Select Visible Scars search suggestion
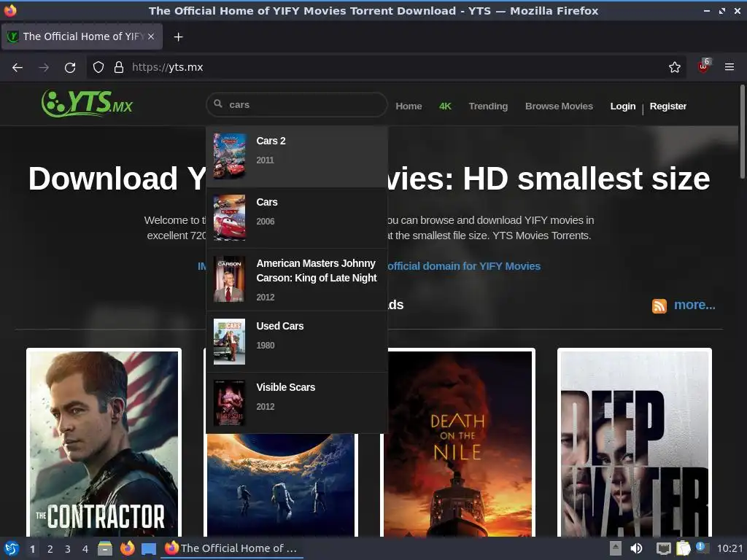Image resolution: width=747 pixels, height=560 pixels. [x=297, y=402]
